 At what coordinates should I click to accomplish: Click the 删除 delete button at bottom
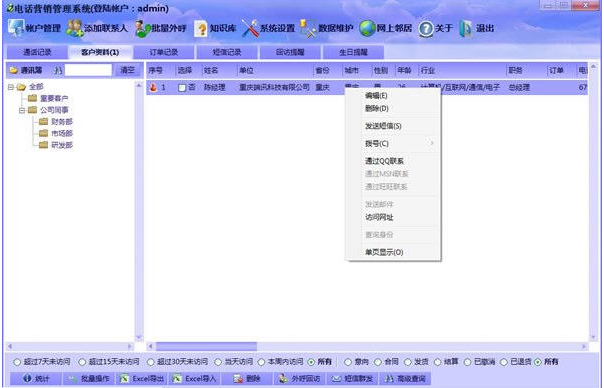tap(247, 378)
